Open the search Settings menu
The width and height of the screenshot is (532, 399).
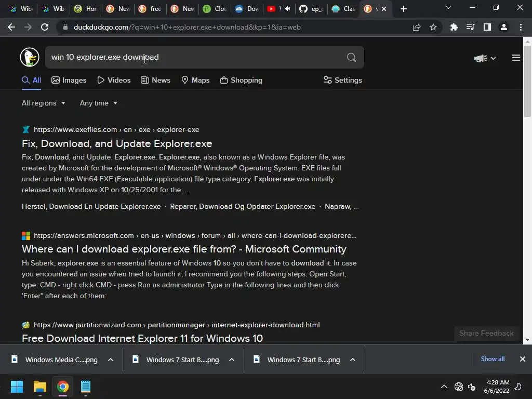343,81
